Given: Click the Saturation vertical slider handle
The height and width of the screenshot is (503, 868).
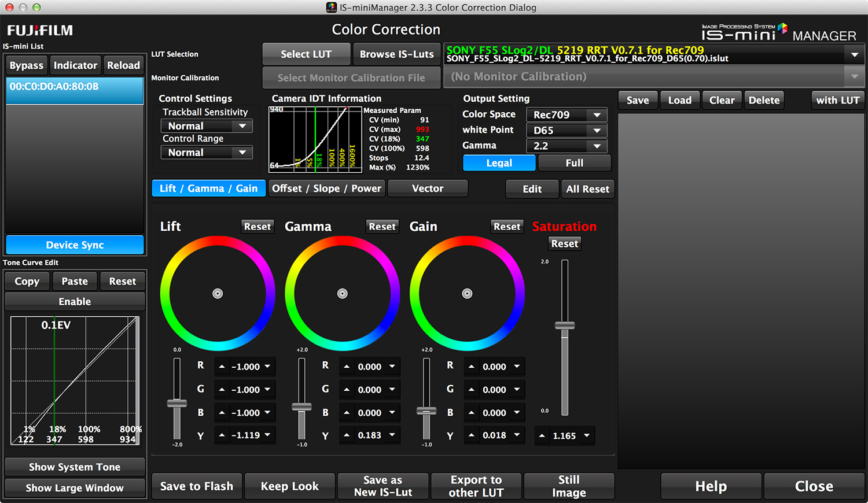Looking at the screenshot, I should [565, 326].
